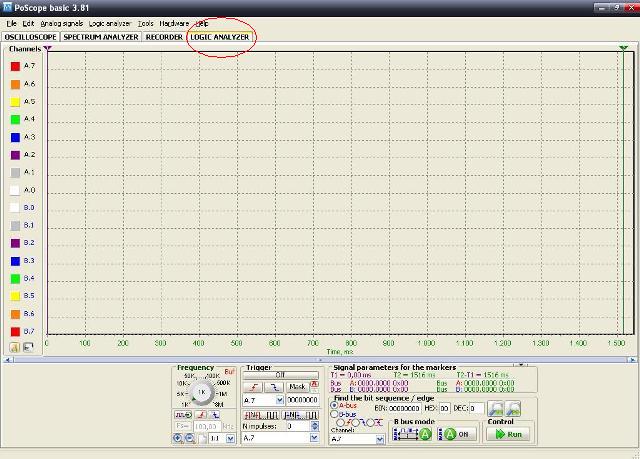Screen dimensions: 640x459
Task: Click the red A.7 channel color swatch
Action: coord(15,66)
